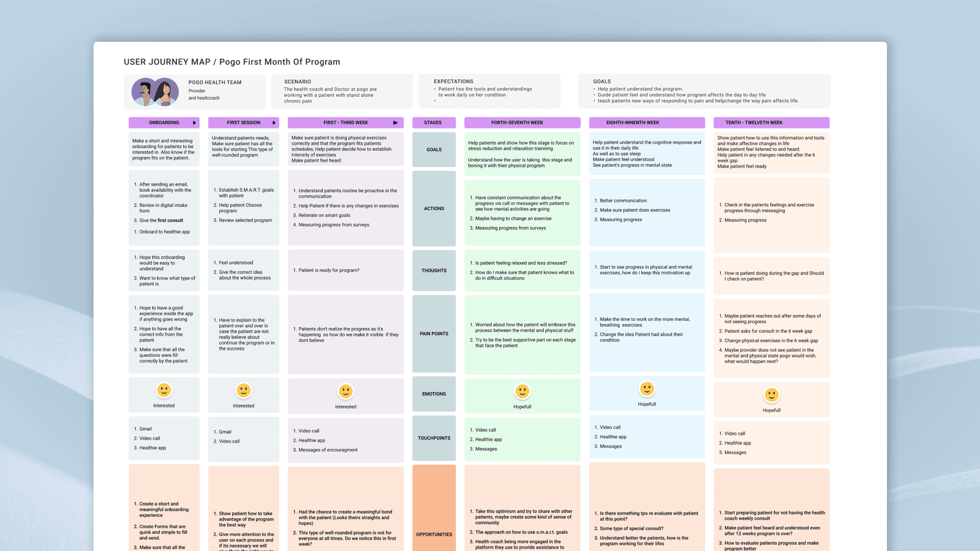Select the FORTH-SEVENTH WEEK header

(517, 122)
